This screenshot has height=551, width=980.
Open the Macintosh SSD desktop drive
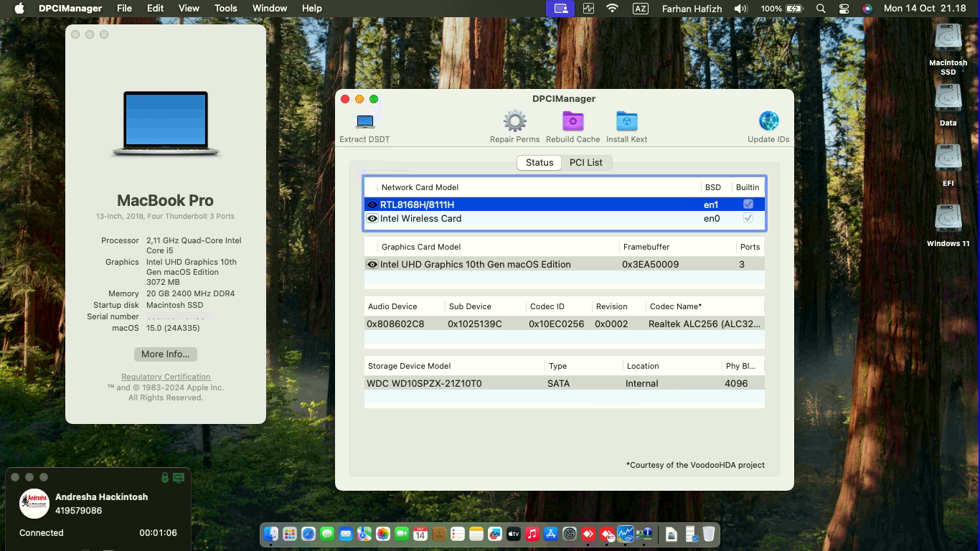click(x=948, y=38)
